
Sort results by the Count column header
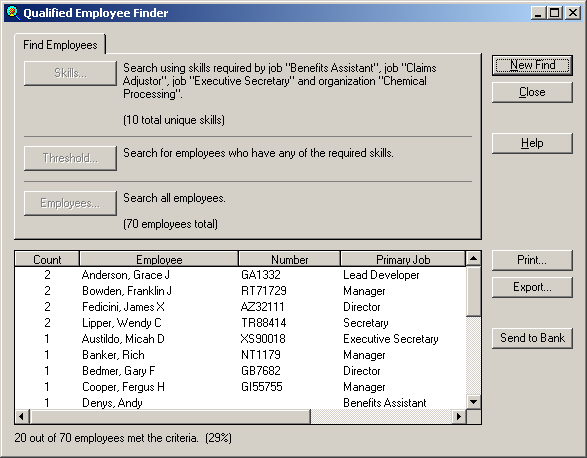(47, 260)
